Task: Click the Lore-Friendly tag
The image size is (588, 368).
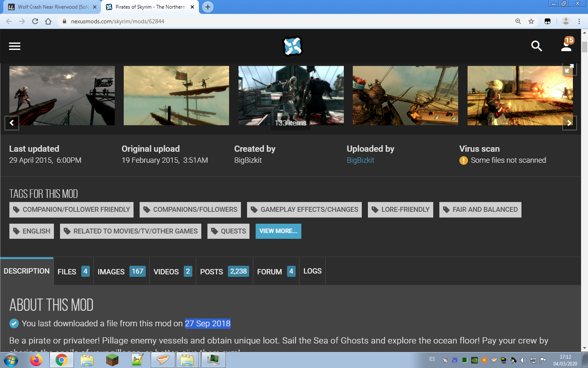Action: click(401, 210)
